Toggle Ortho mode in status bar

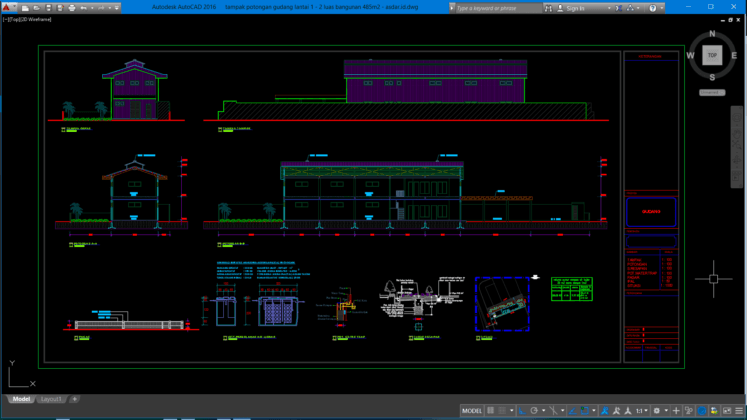click(521, 411)
